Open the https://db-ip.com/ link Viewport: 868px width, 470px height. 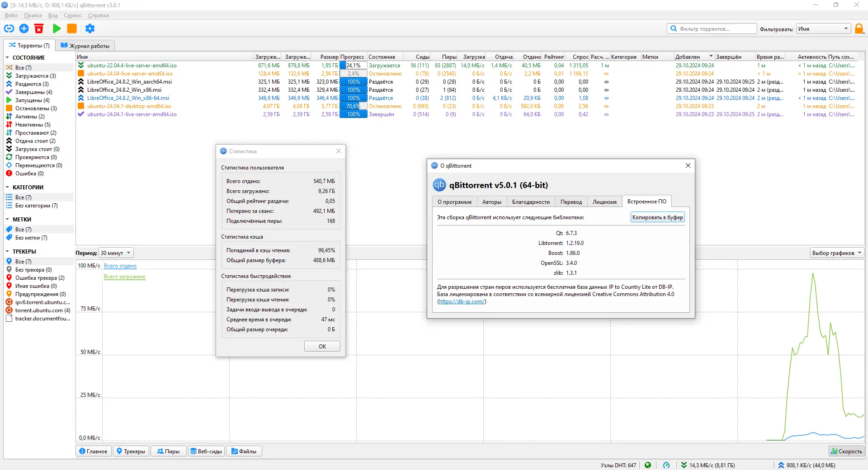tap(462, 301)
